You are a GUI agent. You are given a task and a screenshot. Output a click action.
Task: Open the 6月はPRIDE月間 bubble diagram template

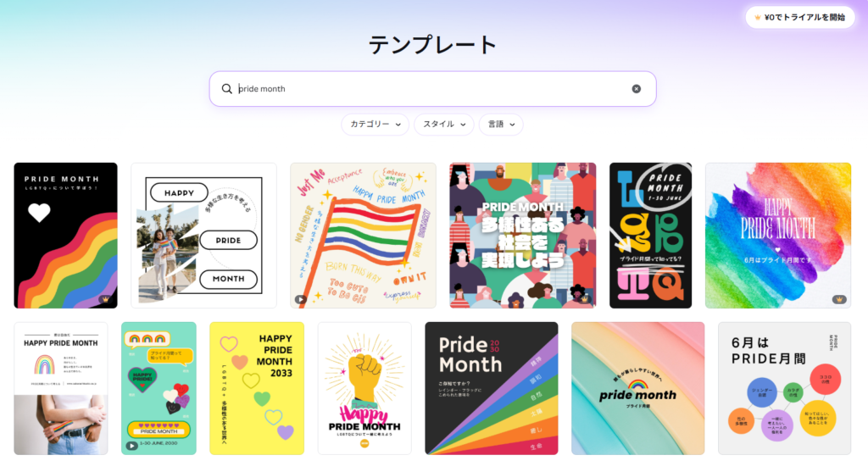tap(784, 388)
